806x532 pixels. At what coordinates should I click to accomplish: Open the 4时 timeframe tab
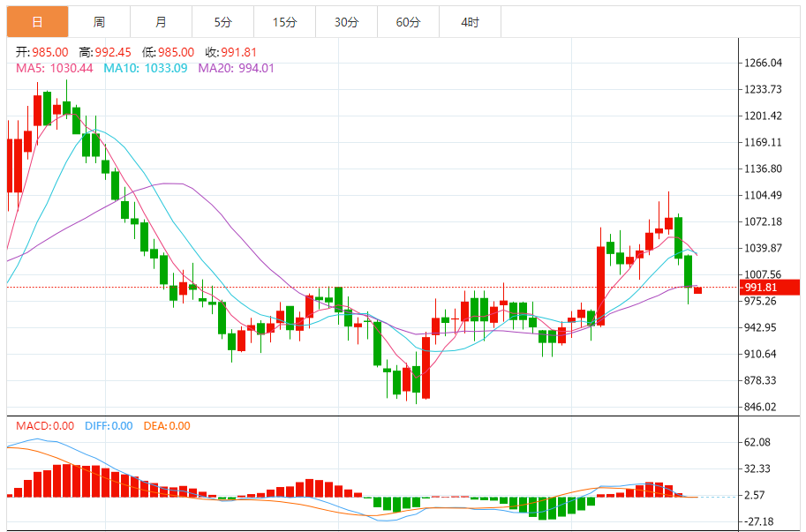tap(470, 21)
